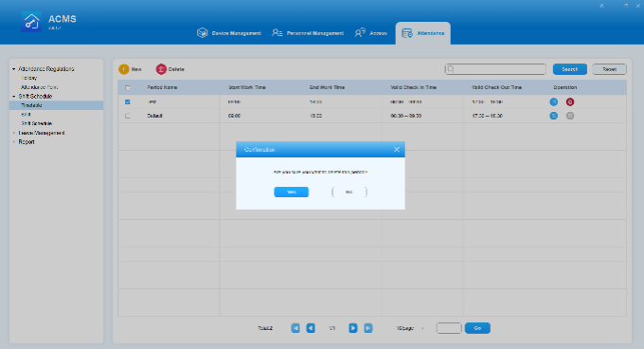
Task: Click the edit icon in the first row
Action: tap(554, 101)
